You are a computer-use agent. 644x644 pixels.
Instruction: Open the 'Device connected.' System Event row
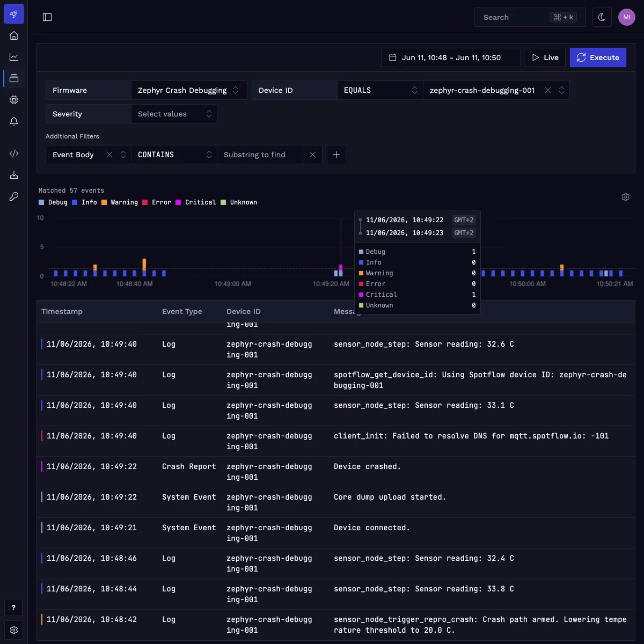point(336,533)
